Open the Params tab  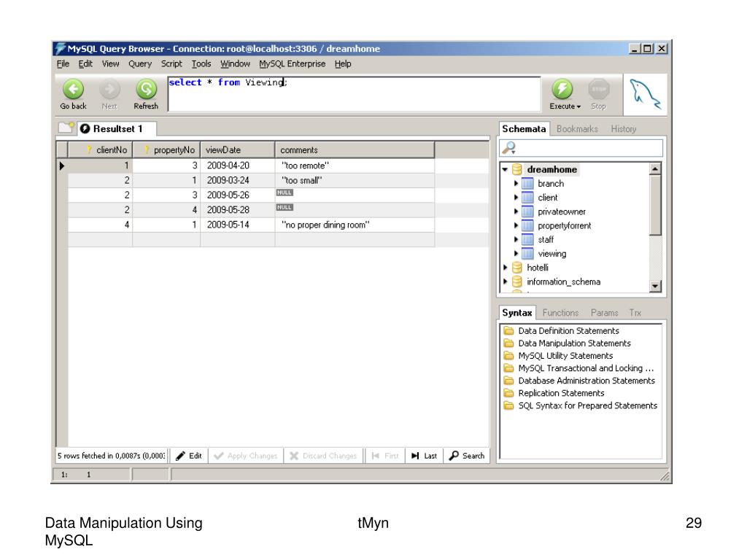(604, 313)
